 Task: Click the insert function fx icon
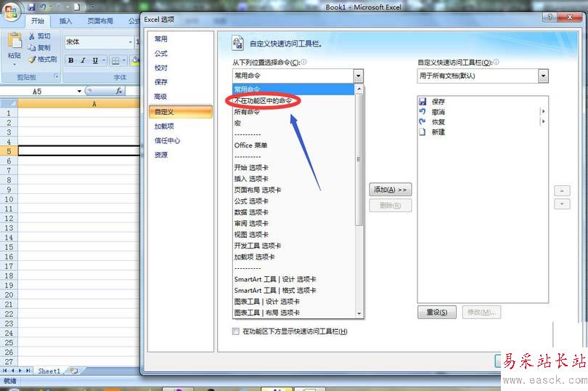[x=119, y=91]
